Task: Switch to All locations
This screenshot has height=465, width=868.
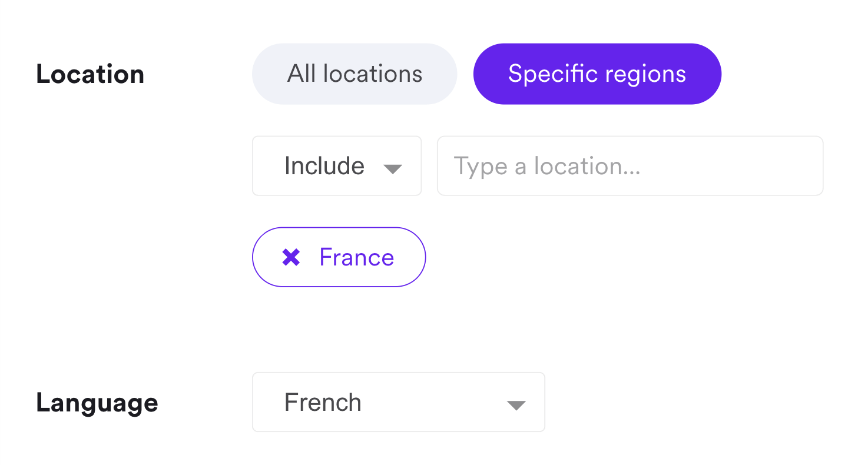Action: point(355,74)
